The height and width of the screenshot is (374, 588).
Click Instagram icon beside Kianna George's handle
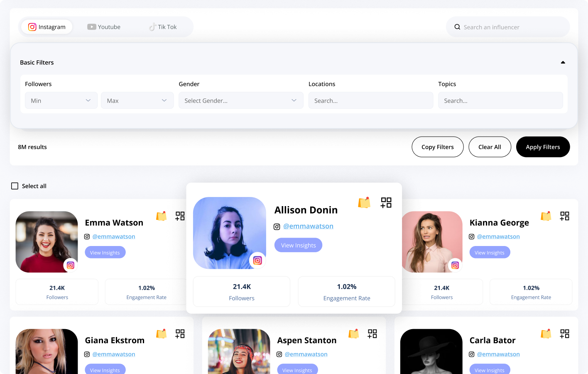click(x=472, y=237)
